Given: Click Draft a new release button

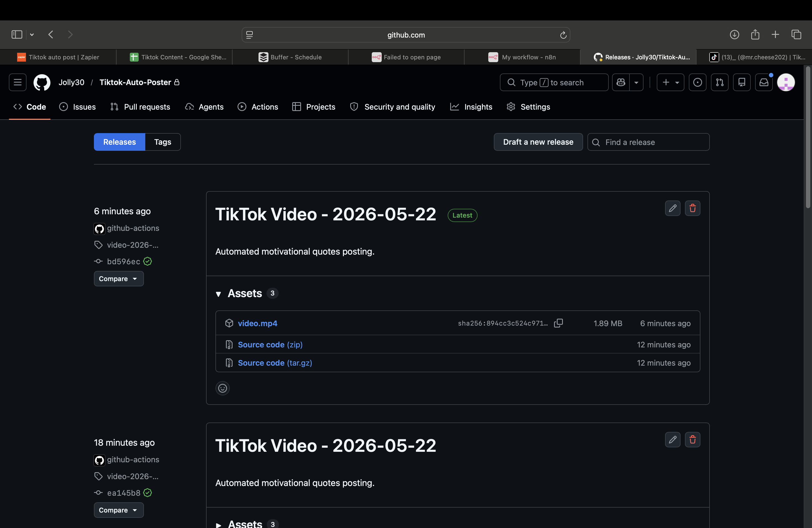Looking at the screenshot, I should [538, 142].
